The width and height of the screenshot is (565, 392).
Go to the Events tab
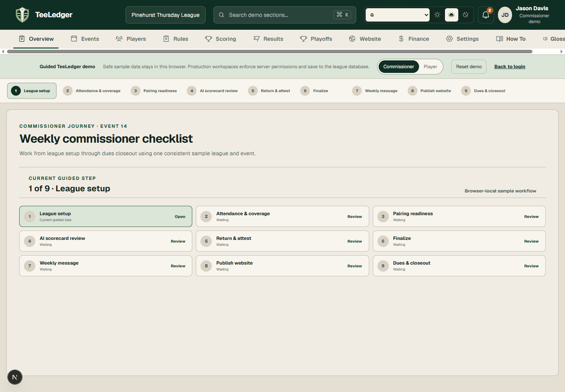pos(85,39)
